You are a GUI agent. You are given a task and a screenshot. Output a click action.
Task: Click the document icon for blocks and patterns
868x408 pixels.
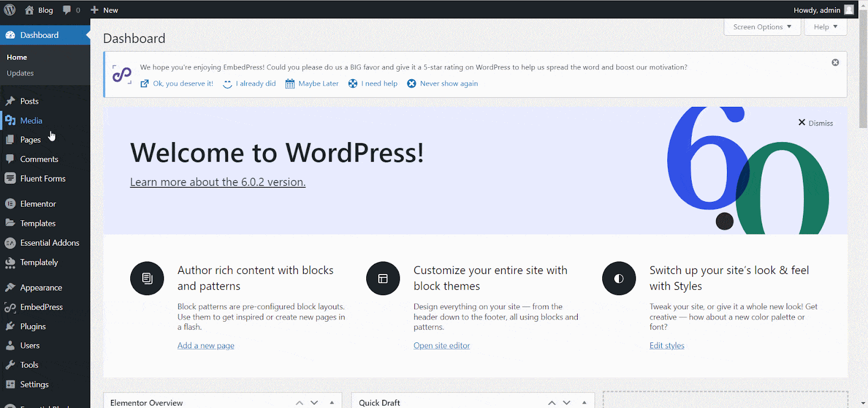click(147, 278)
